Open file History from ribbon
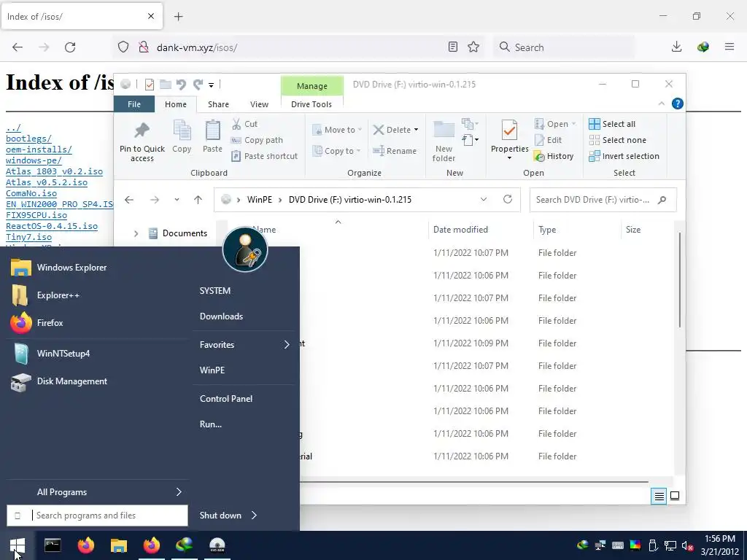The height and width of the screenshot is (560, 747). click(x=554, y=156)
